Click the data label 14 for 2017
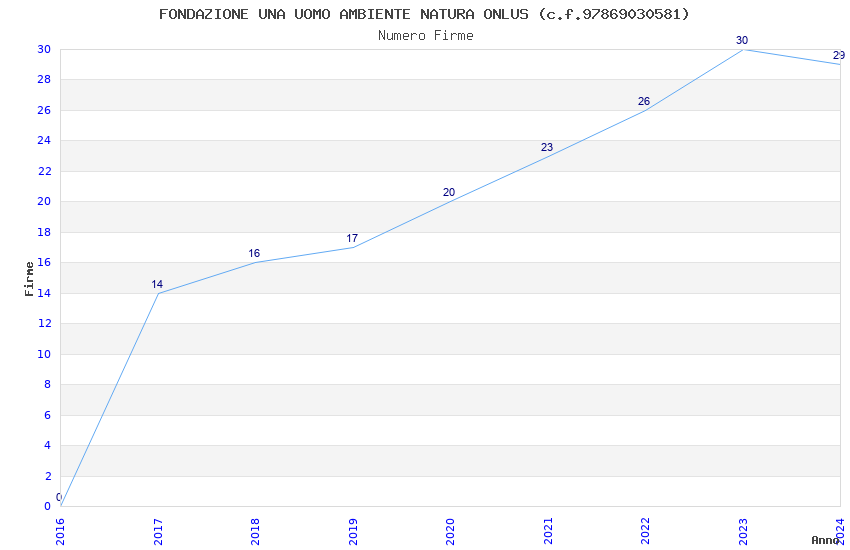The width and height of the screenshot is (850, 550). [157, 284]
